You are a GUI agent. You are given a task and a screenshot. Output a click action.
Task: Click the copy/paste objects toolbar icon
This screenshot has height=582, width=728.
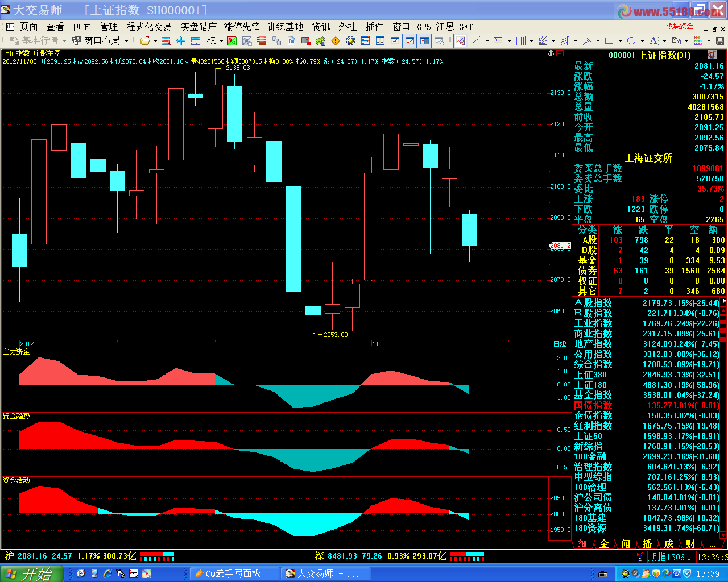pyautogui.click(x=676, y=41)
